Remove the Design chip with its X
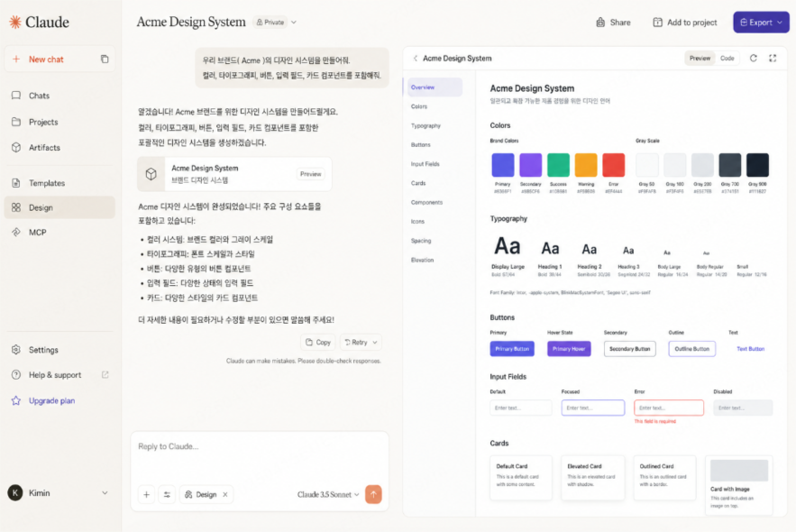This screenshot has width=796, height=532. point(224,494)
